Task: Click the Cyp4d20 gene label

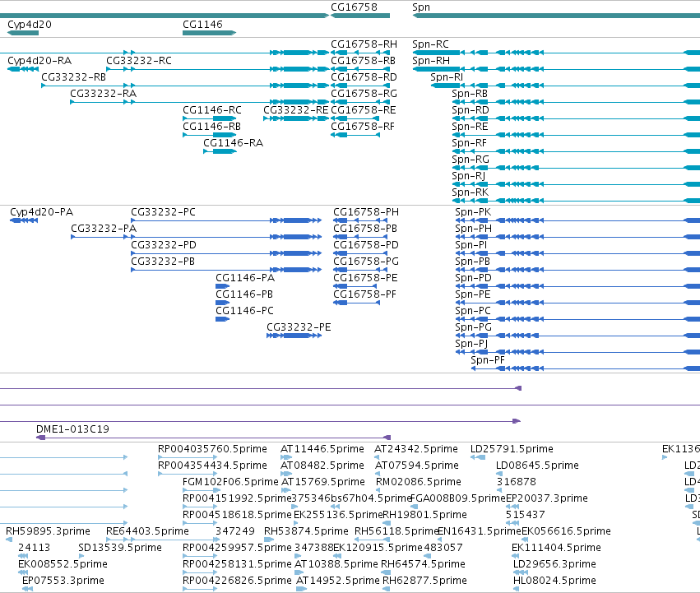Action: point(30,25)
